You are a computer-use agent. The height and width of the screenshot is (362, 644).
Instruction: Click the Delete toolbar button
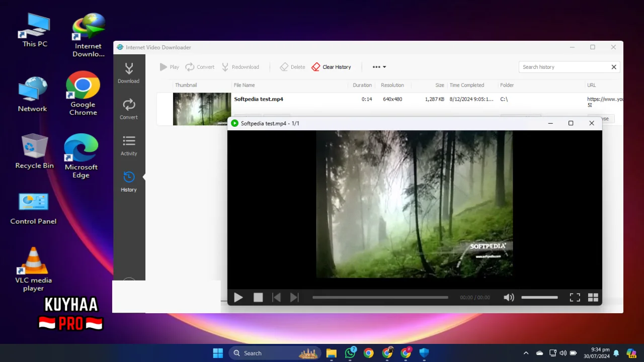(292, 67)
